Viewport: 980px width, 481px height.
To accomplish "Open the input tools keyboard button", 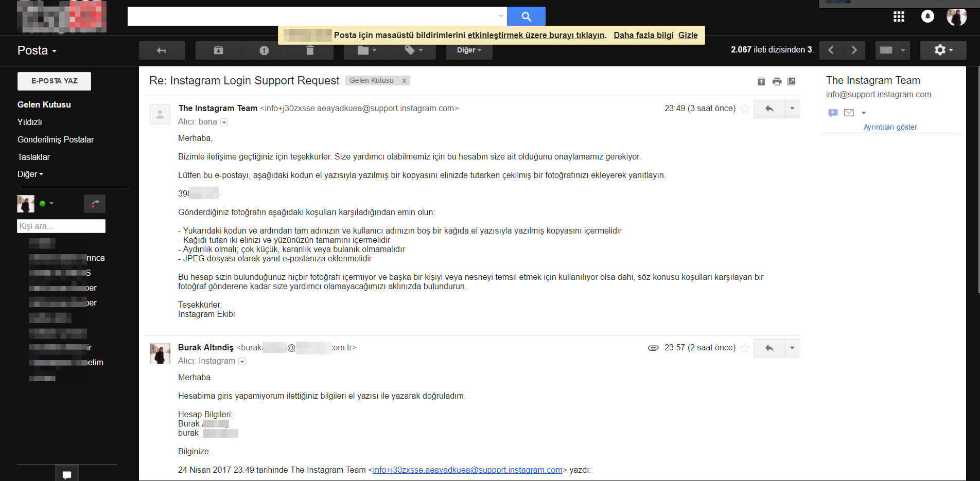I will pos(886,50).
